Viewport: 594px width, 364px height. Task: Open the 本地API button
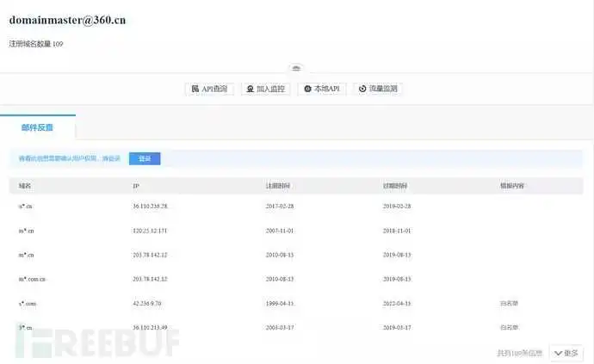coord(322,89)
